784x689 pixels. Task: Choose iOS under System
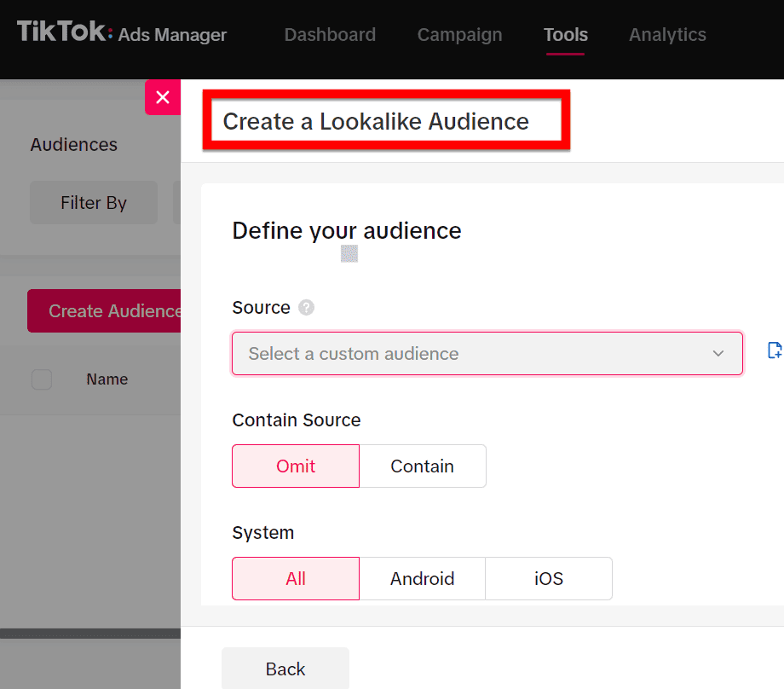click(x=549, y=578)
